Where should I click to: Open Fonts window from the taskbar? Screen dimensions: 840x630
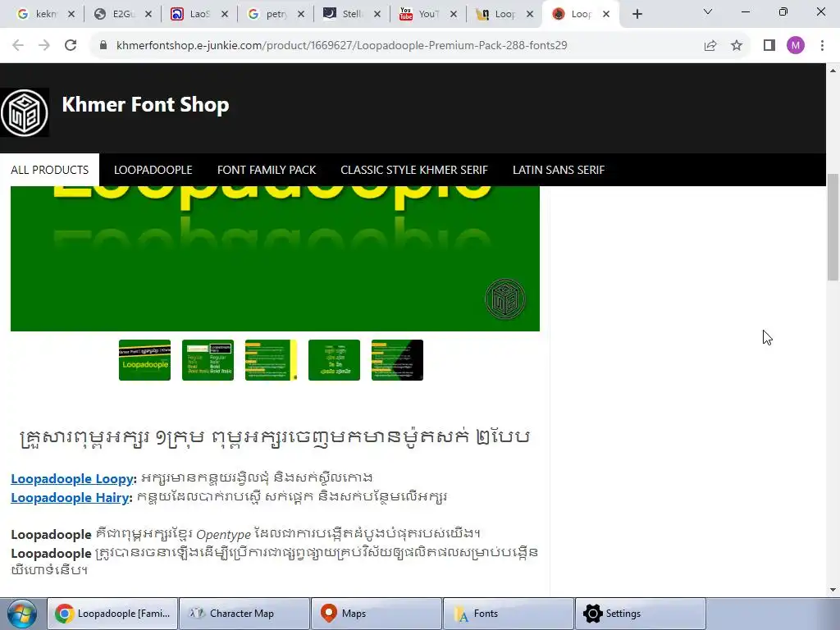click(x=508, y=614)
